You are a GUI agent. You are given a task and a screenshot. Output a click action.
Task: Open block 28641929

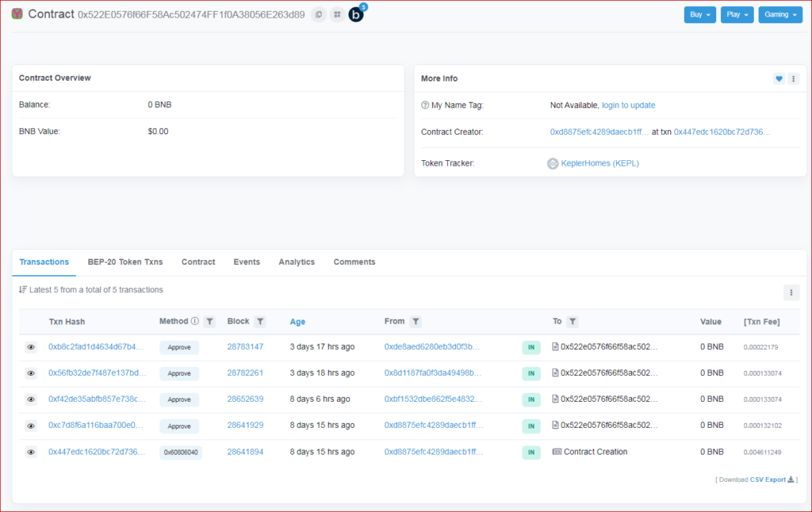(245, 425)
